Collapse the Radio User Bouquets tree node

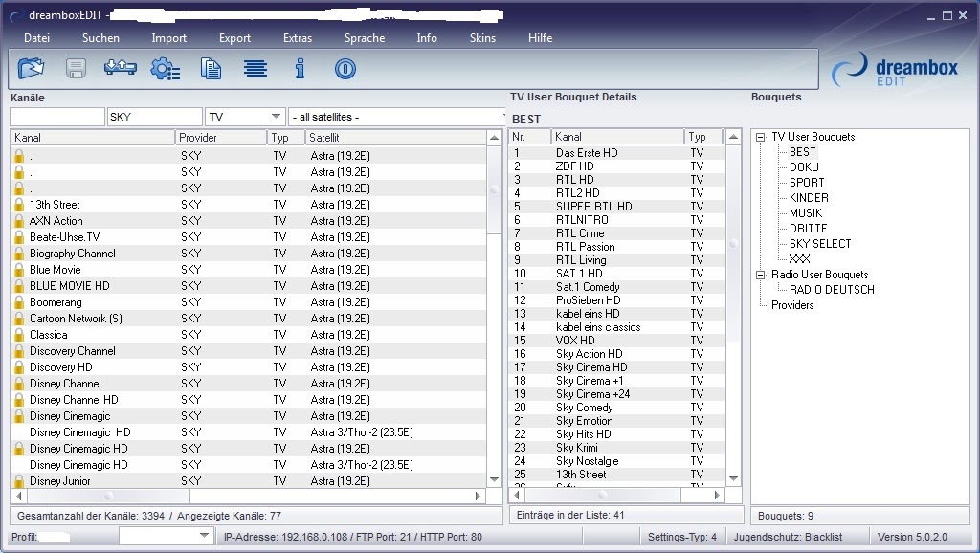[x=760, y=275]
